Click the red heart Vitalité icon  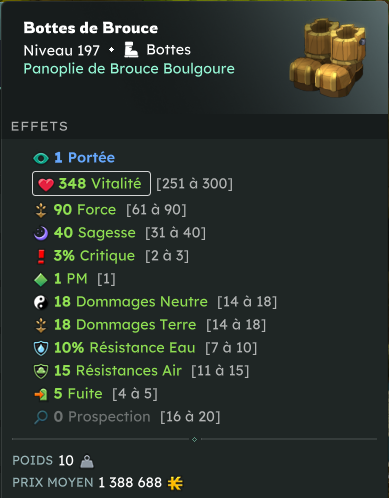(46, 184)
